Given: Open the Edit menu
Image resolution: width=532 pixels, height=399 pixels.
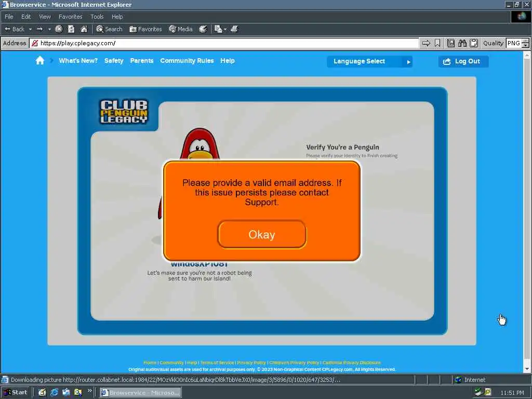Looking at the screenshot, I should [x=26, y=17].
